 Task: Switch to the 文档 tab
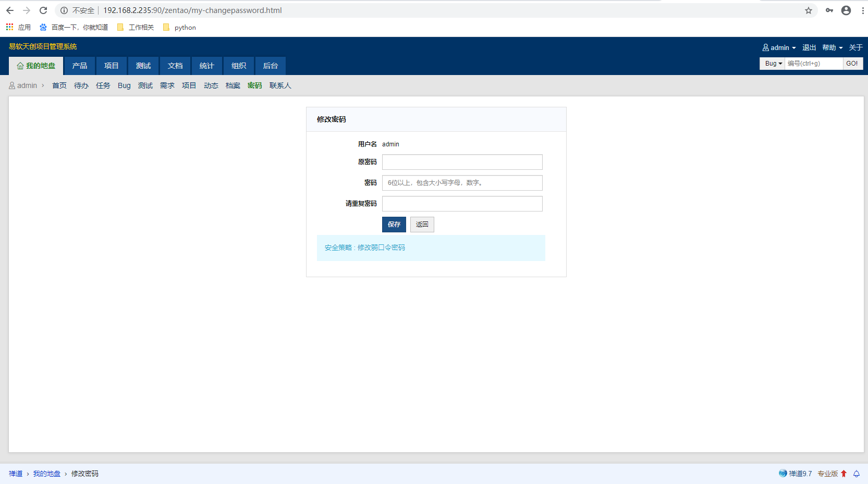click(175, 66)
